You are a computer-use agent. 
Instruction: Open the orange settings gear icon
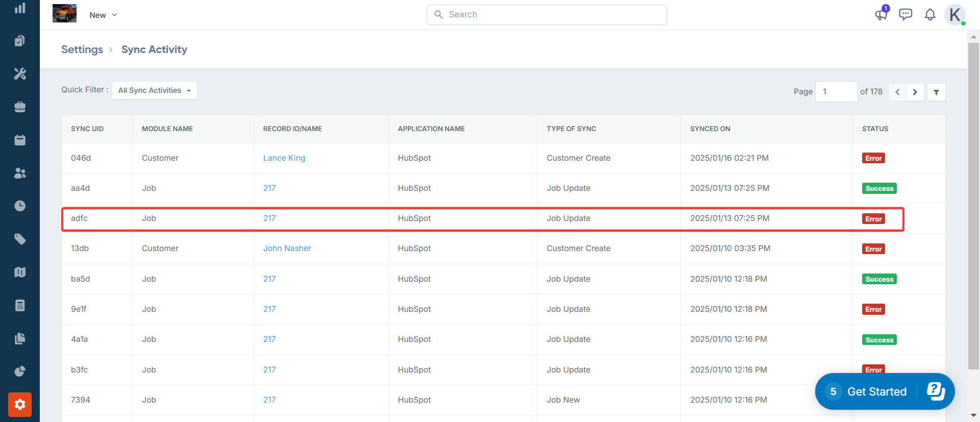click(20, 405)
